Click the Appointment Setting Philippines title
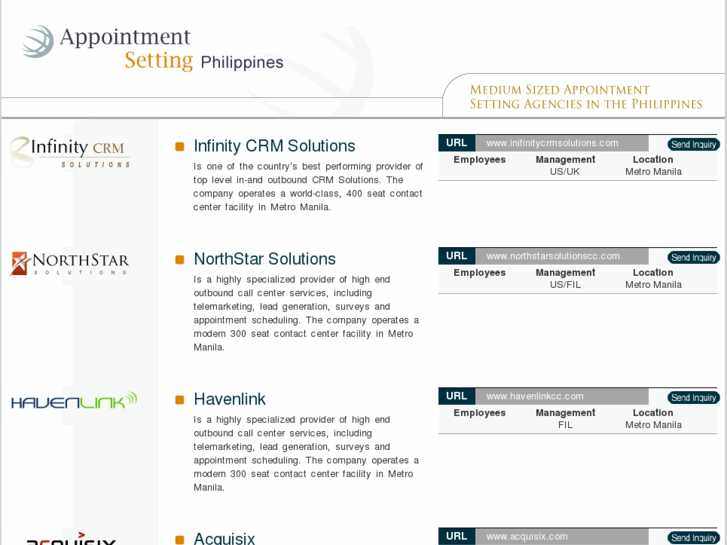The image size is (727, 545). tap(172, 49)
